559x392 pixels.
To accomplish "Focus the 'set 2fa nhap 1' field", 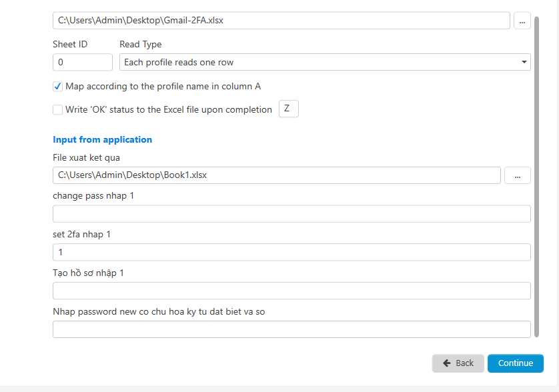I will [x=292, y=253].
